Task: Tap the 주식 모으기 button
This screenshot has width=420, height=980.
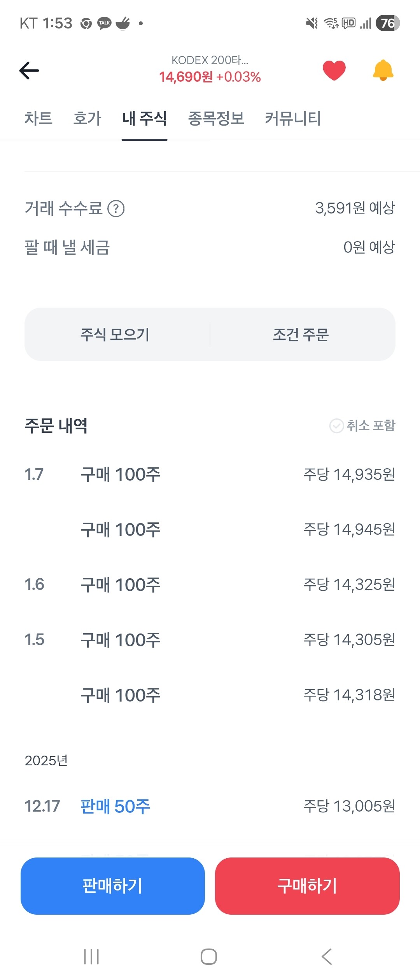Action: [115, 334]
